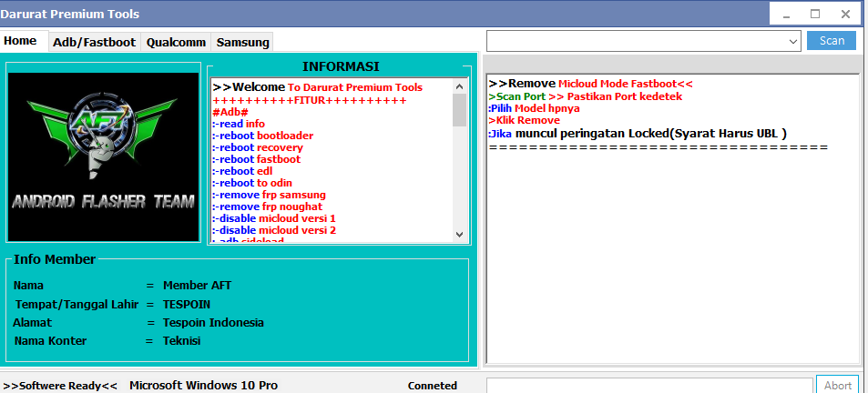Click the '>Klik Remove' line
Image resolution: width=868 pixels, height=393 pixels.
(525, 120)
